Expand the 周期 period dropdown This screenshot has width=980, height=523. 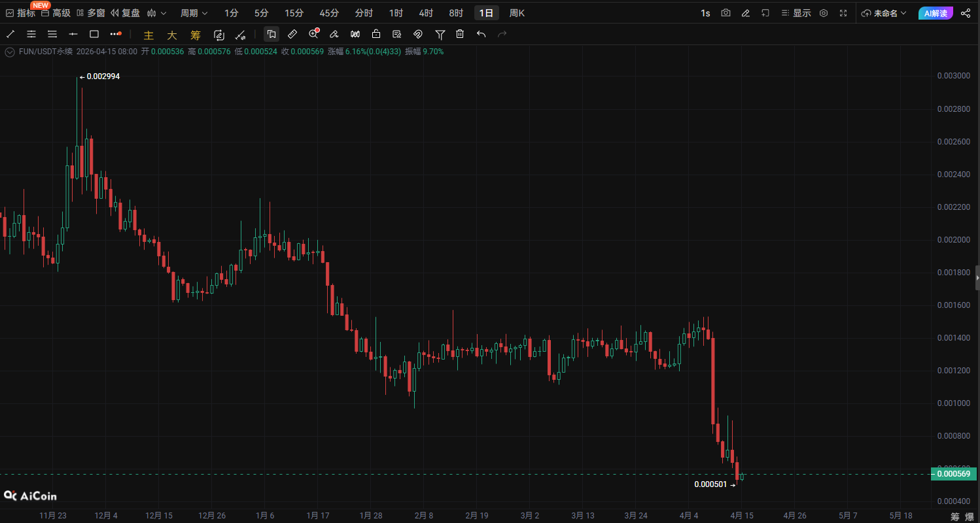coord(194,13)
